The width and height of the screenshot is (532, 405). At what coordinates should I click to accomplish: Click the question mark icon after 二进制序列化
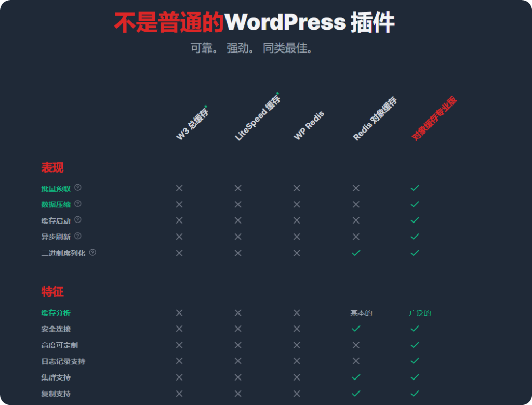pyautogui.click(x=92, y=252)
